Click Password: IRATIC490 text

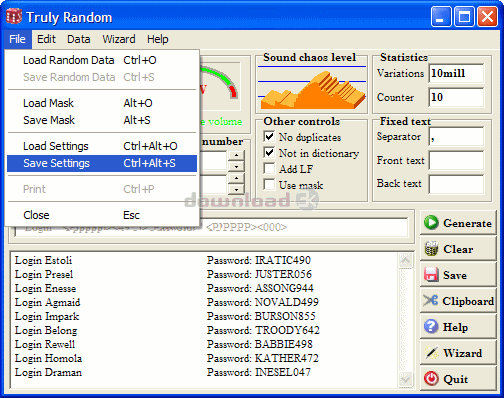click(259, 260)
